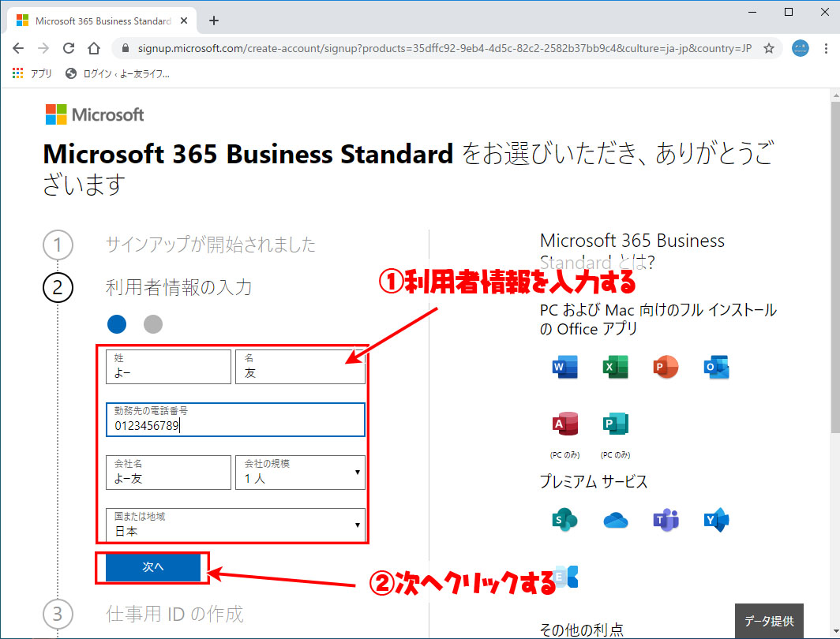Select the gray second page dot
This screenshot has width=840, height=639.
152,323
